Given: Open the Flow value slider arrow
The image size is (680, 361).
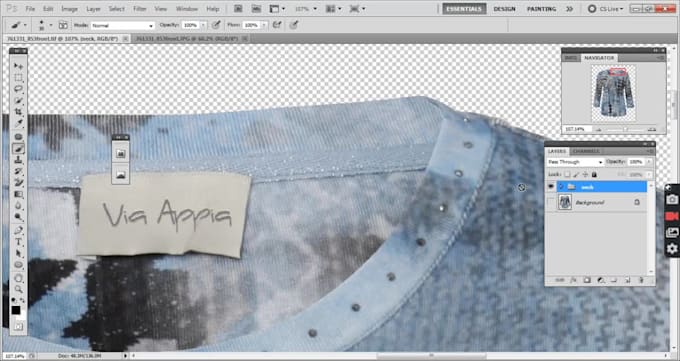Looking at the screenshot, I should (264, 25).
